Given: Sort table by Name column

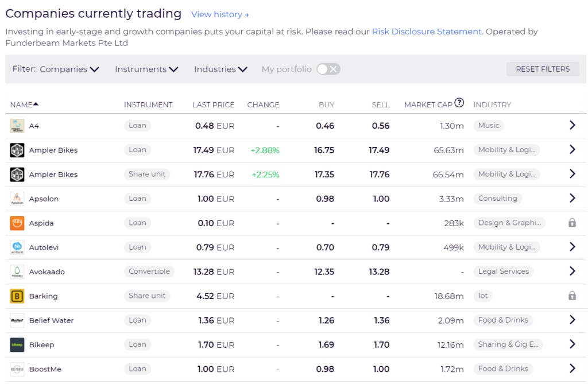Looking at the screenshot, I should coord(24,104).
